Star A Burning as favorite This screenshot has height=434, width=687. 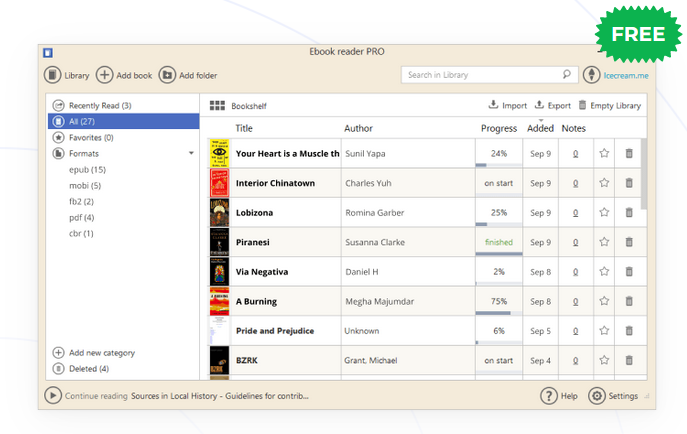coord(604,301)
